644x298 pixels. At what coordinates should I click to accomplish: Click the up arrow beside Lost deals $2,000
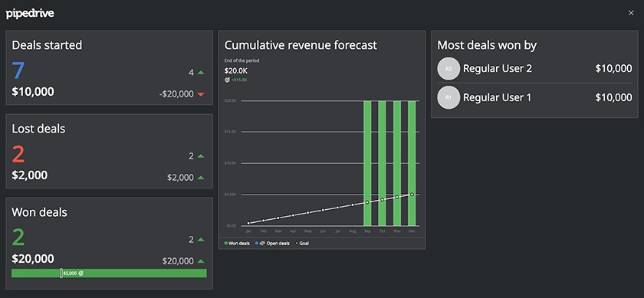tap(201, 178)
